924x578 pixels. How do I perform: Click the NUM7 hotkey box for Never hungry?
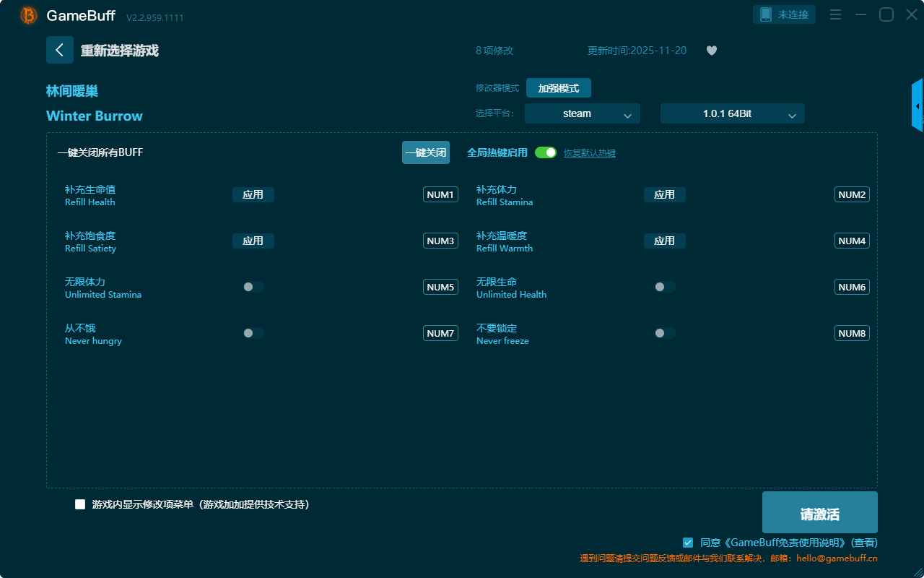pyautogui.click(x=440, y=333)
